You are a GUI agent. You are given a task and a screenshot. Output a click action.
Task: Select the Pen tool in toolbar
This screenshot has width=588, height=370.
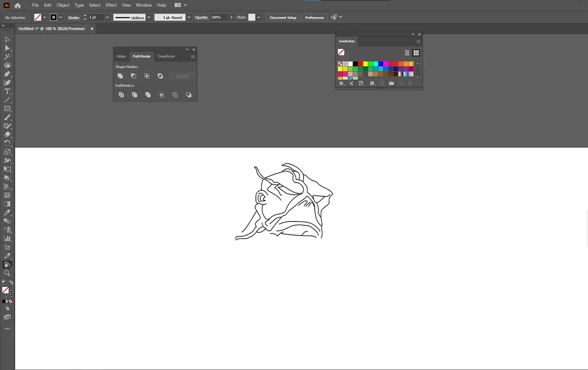tap(7, 74)
